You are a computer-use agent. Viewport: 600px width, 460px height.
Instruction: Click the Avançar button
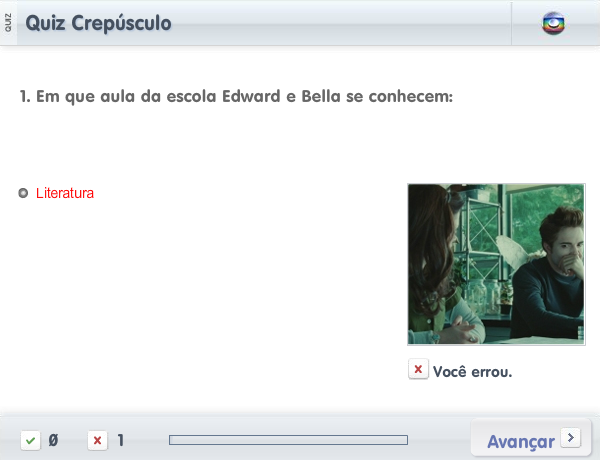(531, 439)
